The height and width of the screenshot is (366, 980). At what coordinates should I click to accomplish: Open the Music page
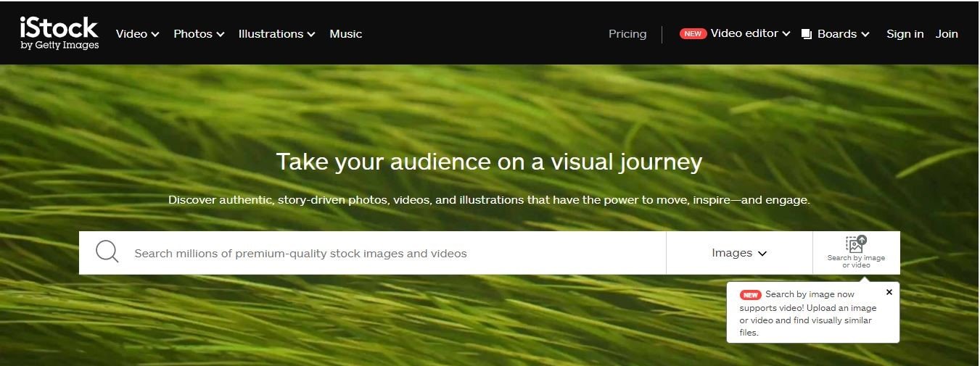point(346,34)
